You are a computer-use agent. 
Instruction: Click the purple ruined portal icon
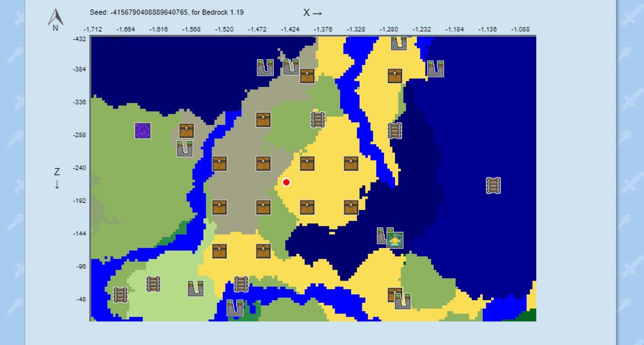143,131
